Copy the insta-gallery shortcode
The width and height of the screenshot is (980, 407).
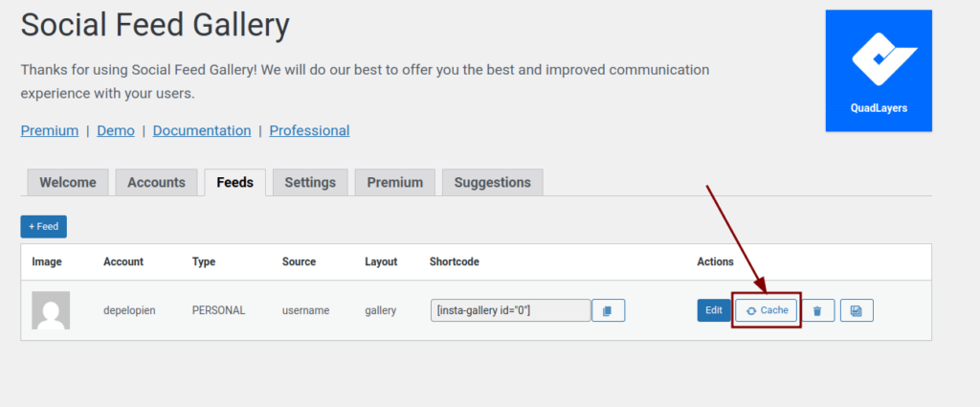(608, 310)
